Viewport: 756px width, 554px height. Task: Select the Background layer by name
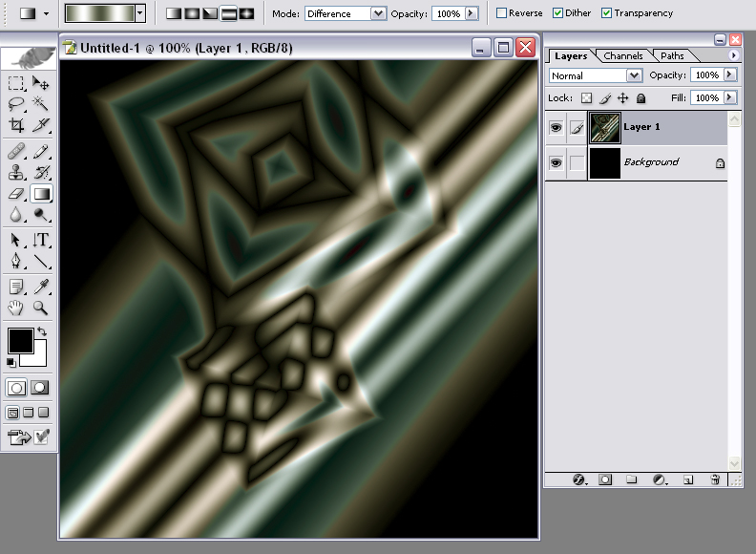651,162
